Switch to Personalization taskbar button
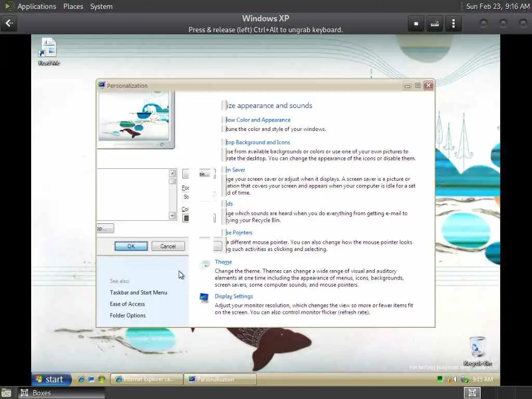532x399 pixels. [x=220, y=379]
